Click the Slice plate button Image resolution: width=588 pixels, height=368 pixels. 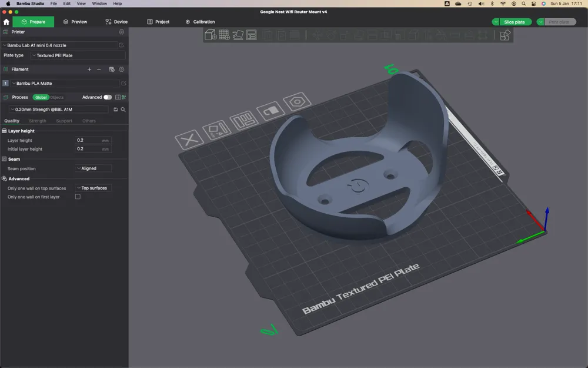[x=515, y=22]
